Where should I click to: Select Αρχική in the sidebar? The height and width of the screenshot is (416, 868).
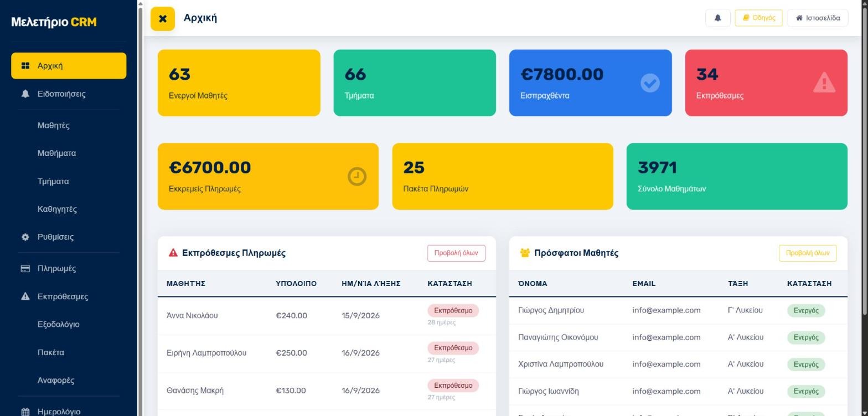pos(69,66)
